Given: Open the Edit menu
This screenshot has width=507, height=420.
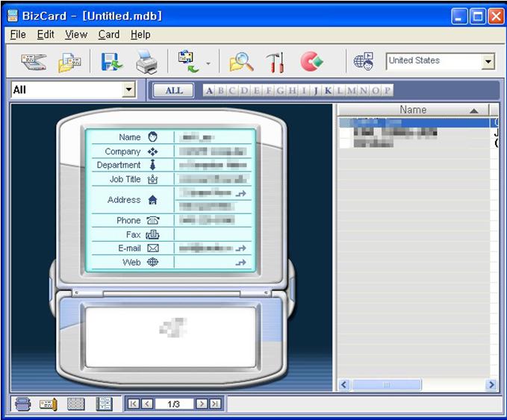Looking at the screenshot, I should pyautogui.click(x=46, y=34).
